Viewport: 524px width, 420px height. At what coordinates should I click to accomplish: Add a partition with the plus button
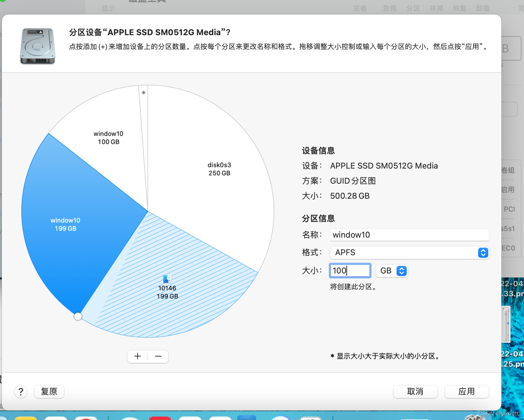pyautogui.click(x=137, y=356)
